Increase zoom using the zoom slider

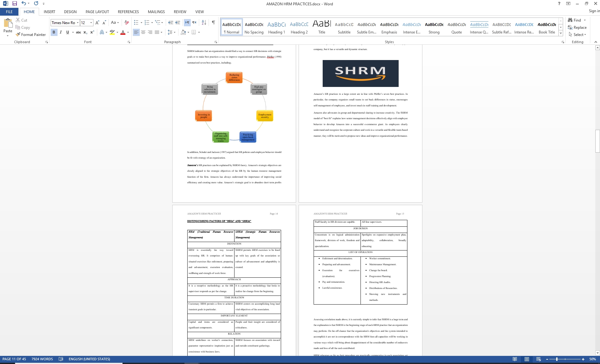pos(583,359)
